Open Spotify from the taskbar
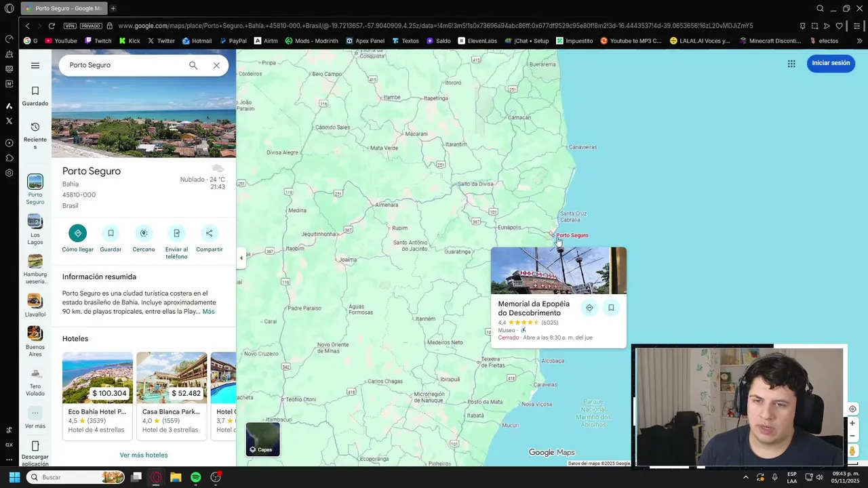868x488 pixels. pyautogui.click(x=195, y=477)
